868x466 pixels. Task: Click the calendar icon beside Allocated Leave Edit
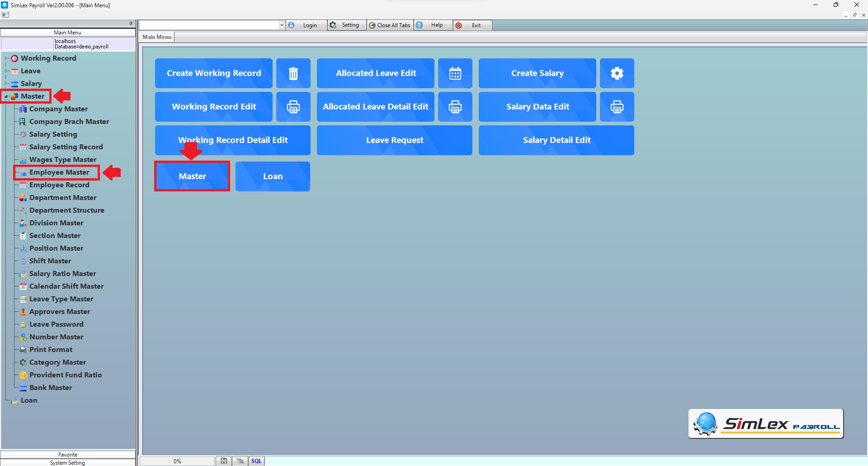(x=455, y=73)
